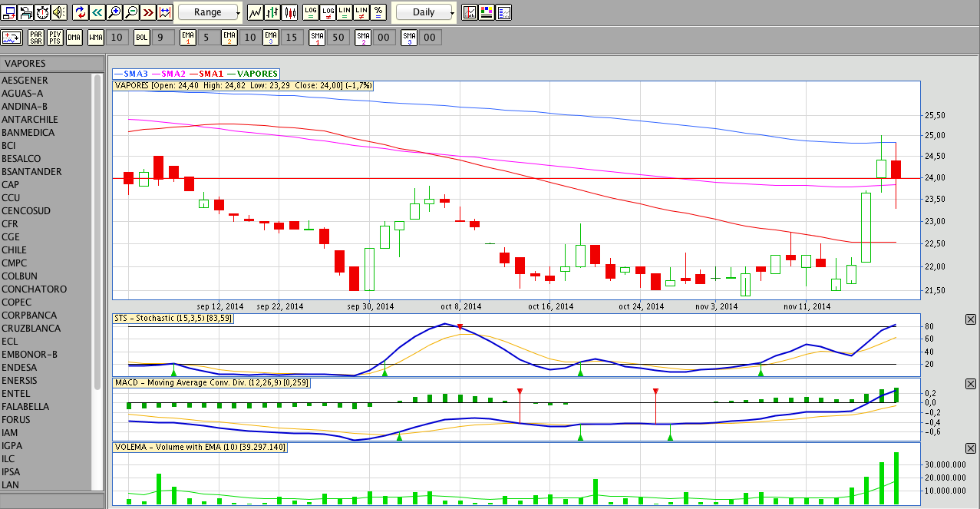980x509 pixels.
Task: Open the Range dropdown
Action: [209, 12]
